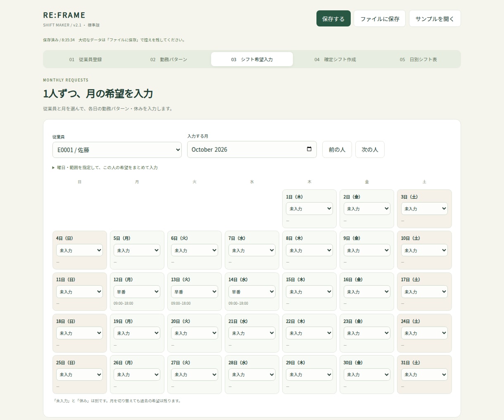This screenshot has width=504, height=420.
Task: Open shift dropdown for 23日 (金)
Action: 367,333
